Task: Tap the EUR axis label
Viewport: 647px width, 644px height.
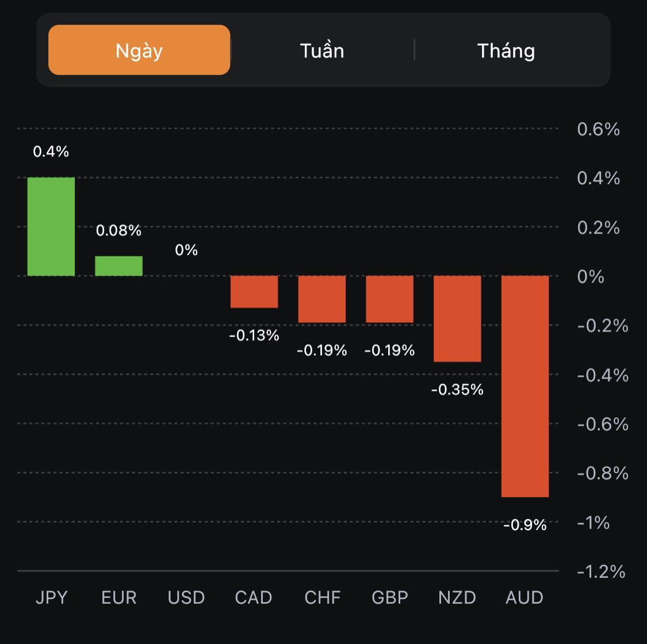Action: click(119, 597)
